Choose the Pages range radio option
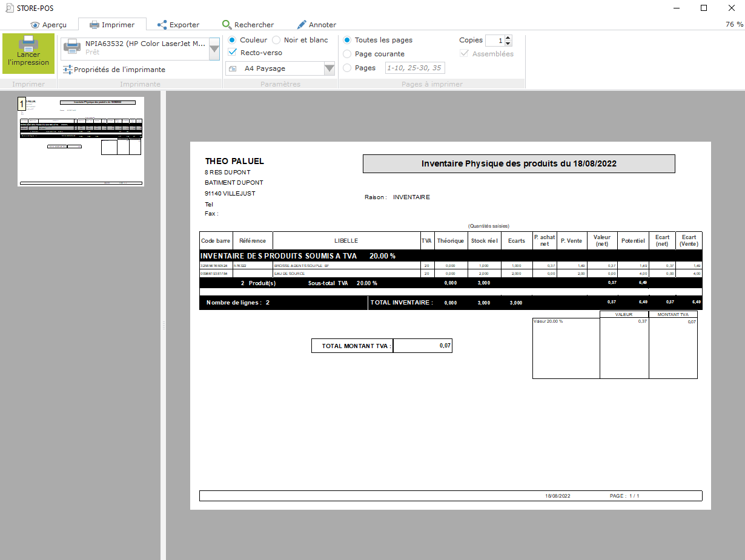This screenshot has width=745, height=560. (x=347, y=68)
